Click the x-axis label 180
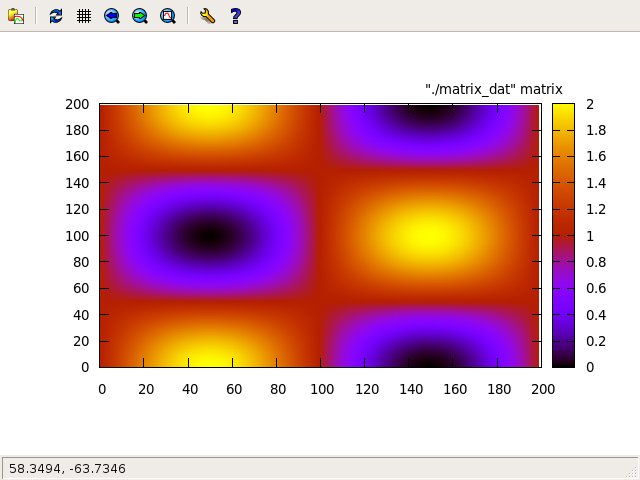 pos(499,389)
